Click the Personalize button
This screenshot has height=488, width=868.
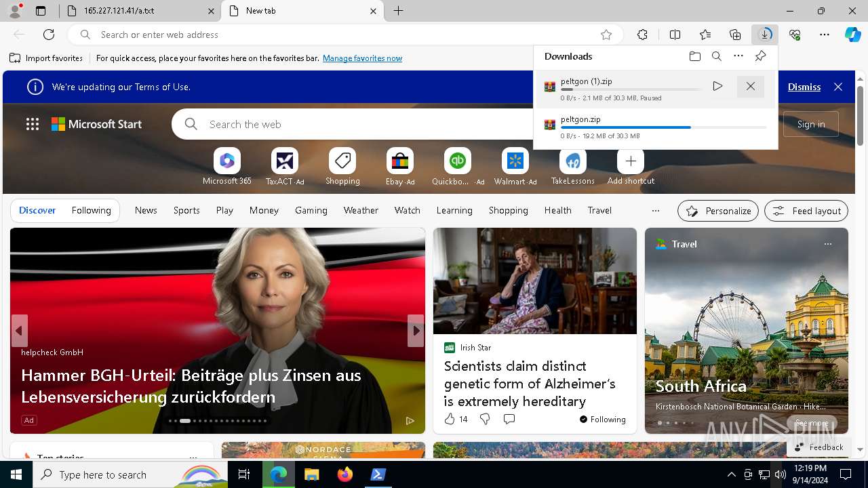point(718,211)
